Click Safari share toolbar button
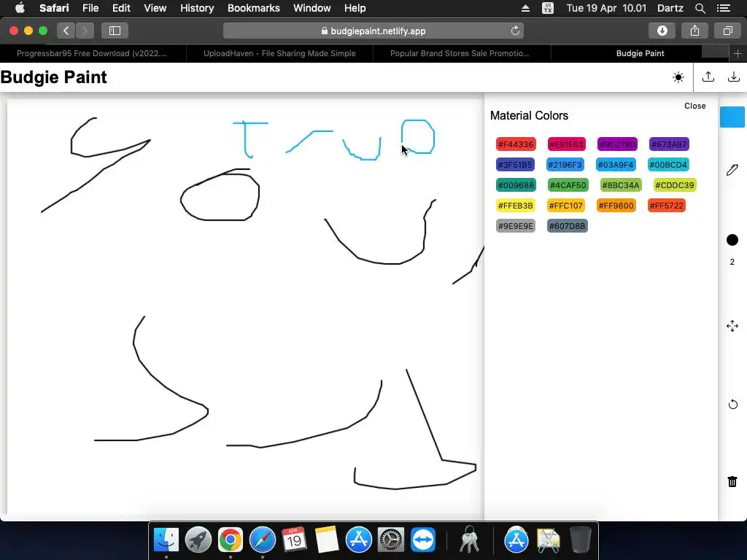The width and height of the screenshot is (747, 560). [x=694, y=31]
